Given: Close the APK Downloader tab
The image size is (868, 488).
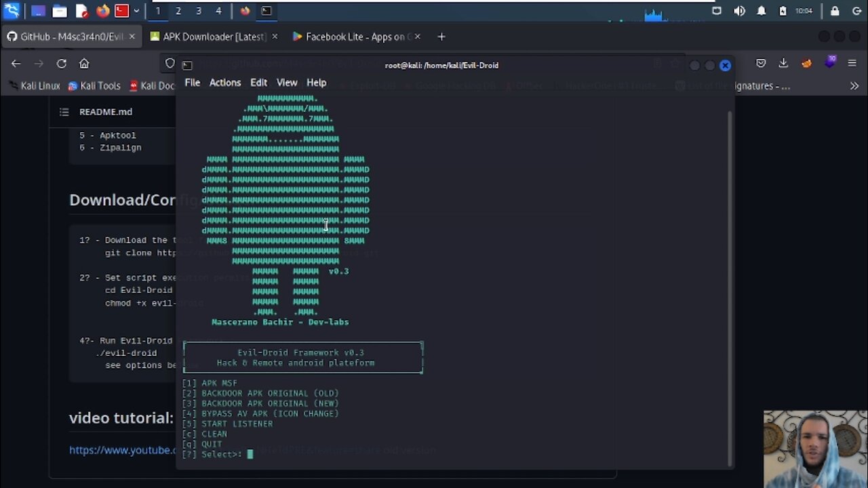Looking at the screenshot, I should tap(275, 37).
